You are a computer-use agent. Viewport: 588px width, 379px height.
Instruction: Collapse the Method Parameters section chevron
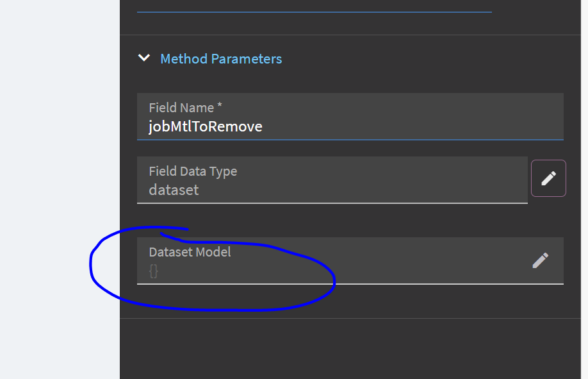(x=144, y=58)
